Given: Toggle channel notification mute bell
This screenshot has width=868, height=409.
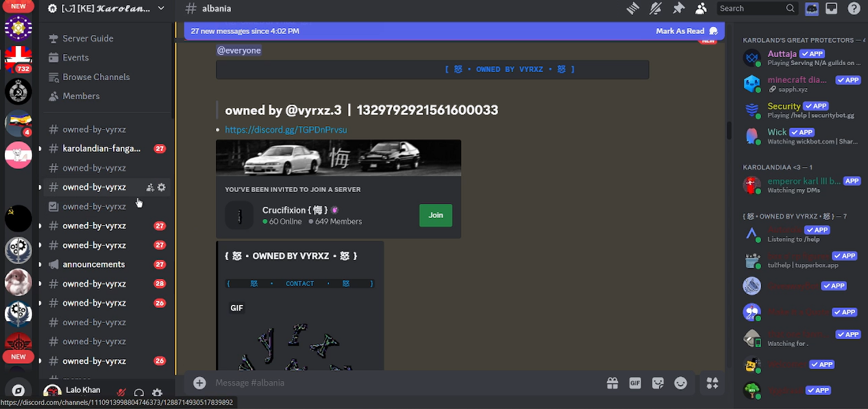Looking at the screenshot, I should pos(656,9).
